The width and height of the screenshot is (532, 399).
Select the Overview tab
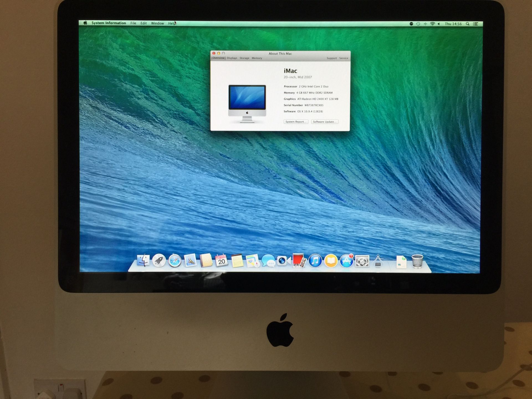click(x=218, y=58)
